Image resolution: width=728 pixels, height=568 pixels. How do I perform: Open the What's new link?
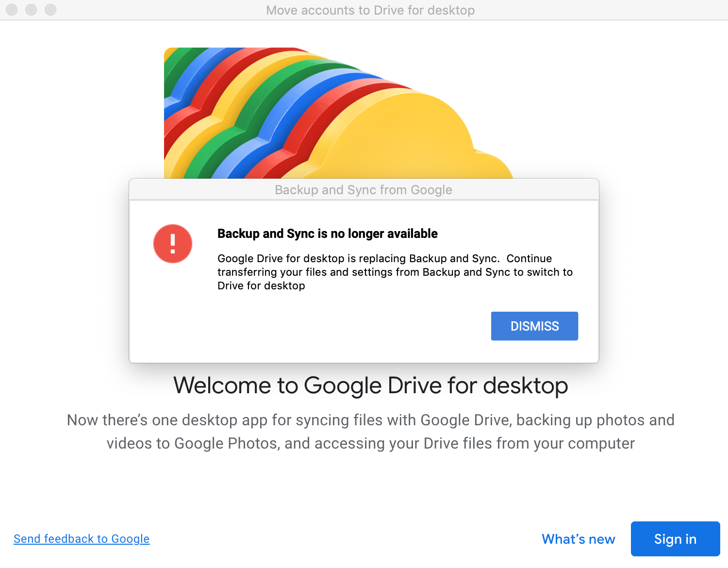(579, 539)
